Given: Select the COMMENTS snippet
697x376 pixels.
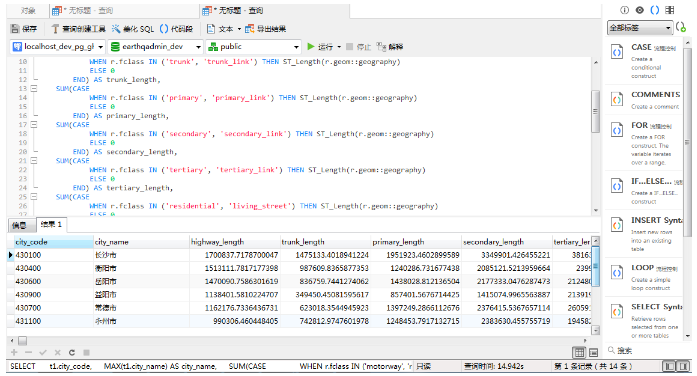Looking at the screenshot, I should (x=644, y=100).
